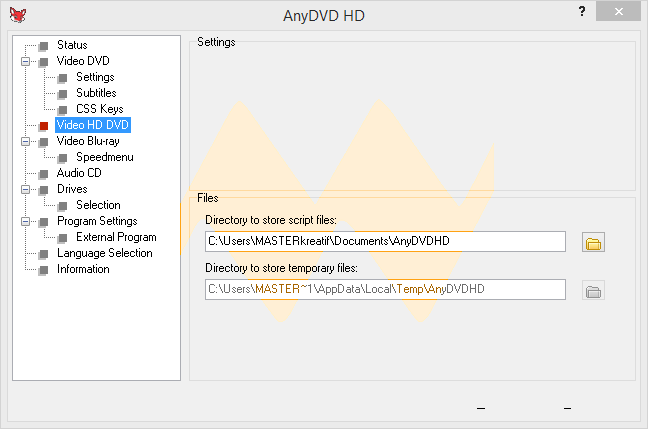Click the grey icon beside Language Selection
648x429 pixels.
click(43, 254)
